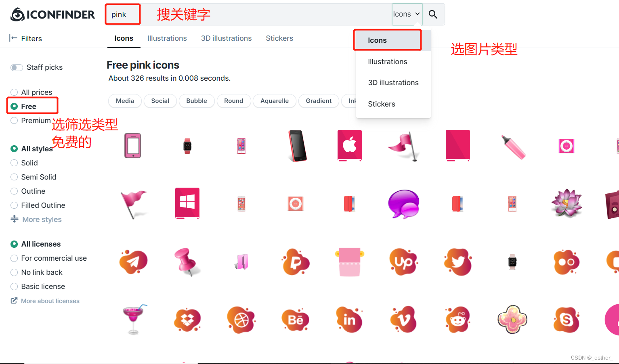Select the Behance Be splash icon
The width and height of the screenshot is (619, 364).
point(296,320)
